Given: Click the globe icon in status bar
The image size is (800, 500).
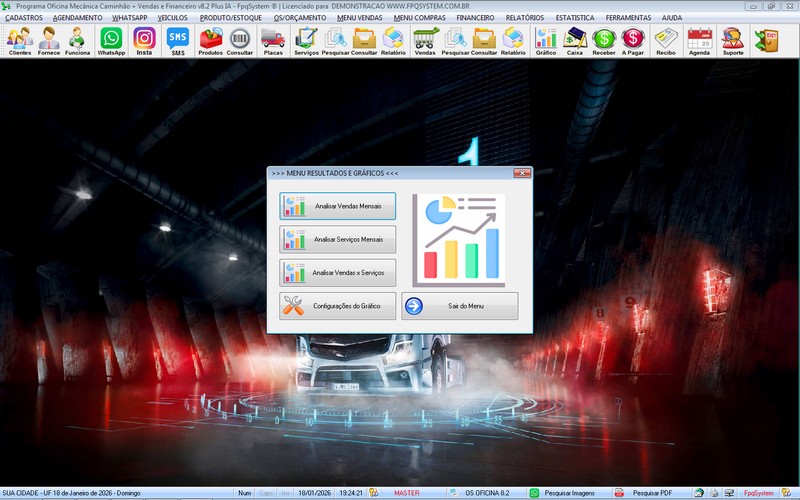Looking at the screenshot, I should pos(699,493).
